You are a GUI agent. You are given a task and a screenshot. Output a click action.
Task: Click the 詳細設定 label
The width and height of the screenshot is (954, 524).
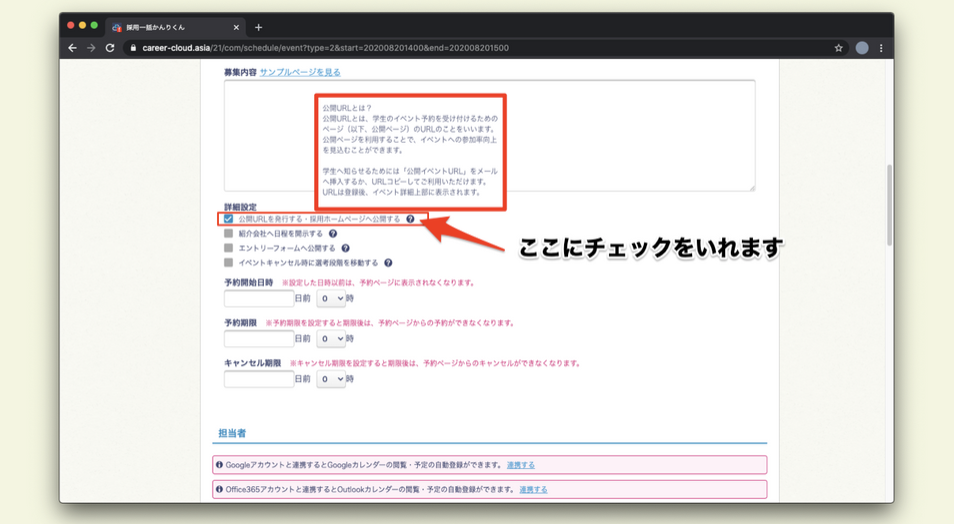click(240, 206)
